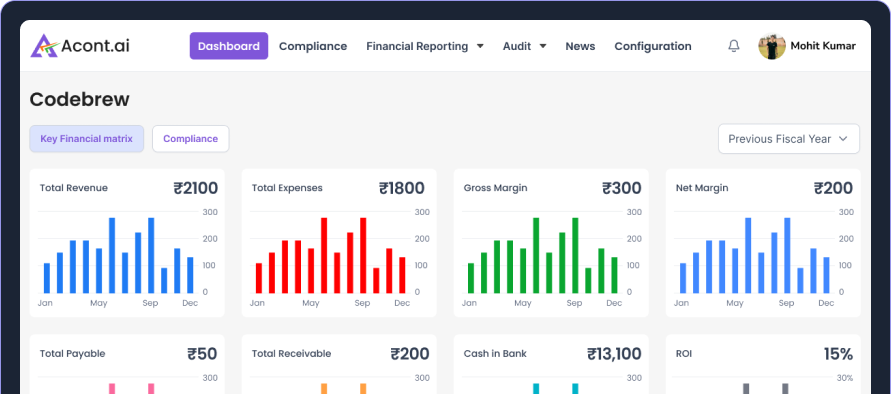
Task: Click the Previous Fiscal Year chevron
Action: click(843, 139)
